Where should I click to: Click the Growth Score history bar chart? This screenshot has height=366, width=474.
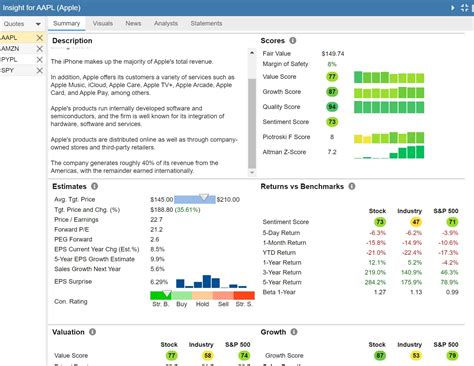coord(389,92)
